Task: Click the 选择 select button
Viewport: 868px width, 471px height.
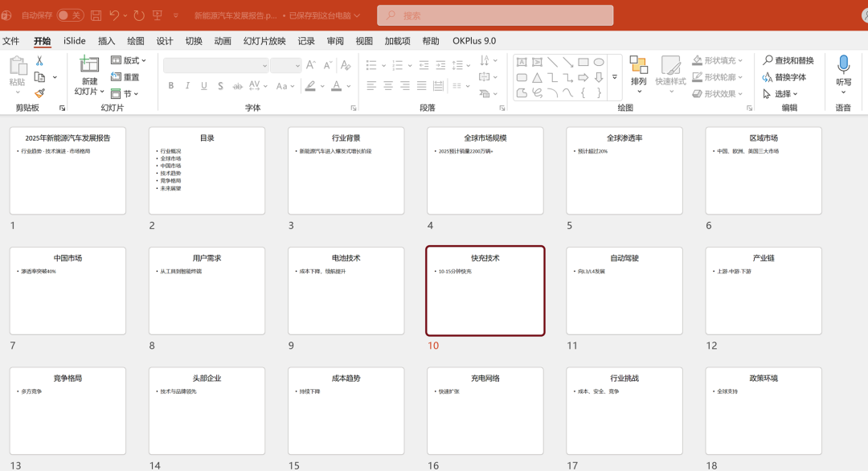Action: (x=780, y=93)
